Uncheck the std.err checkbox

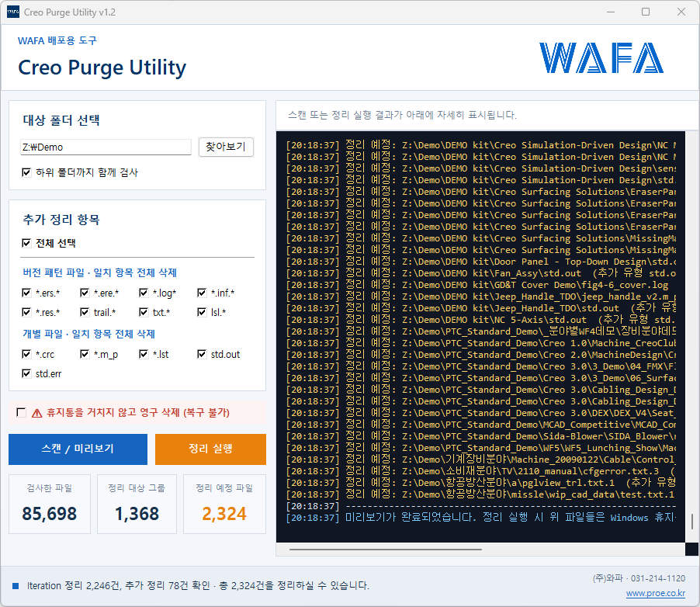click(x=26, y=373)
